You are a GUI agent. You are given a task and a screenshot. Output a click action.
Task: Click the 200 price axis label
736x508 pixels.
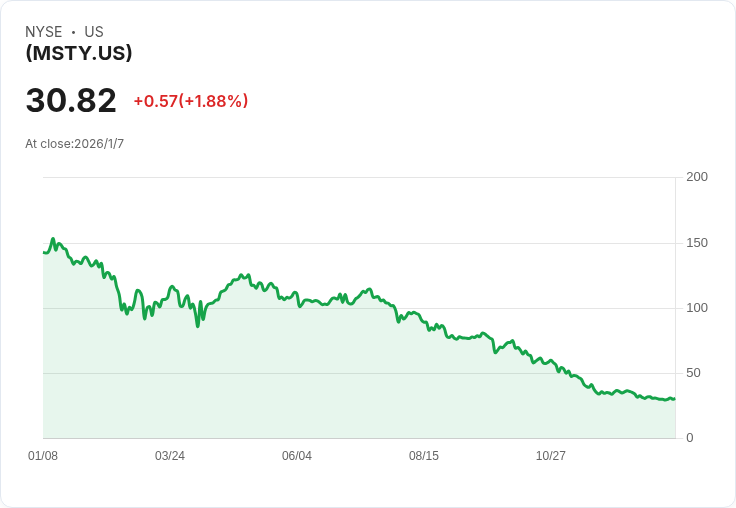(697, 177)
